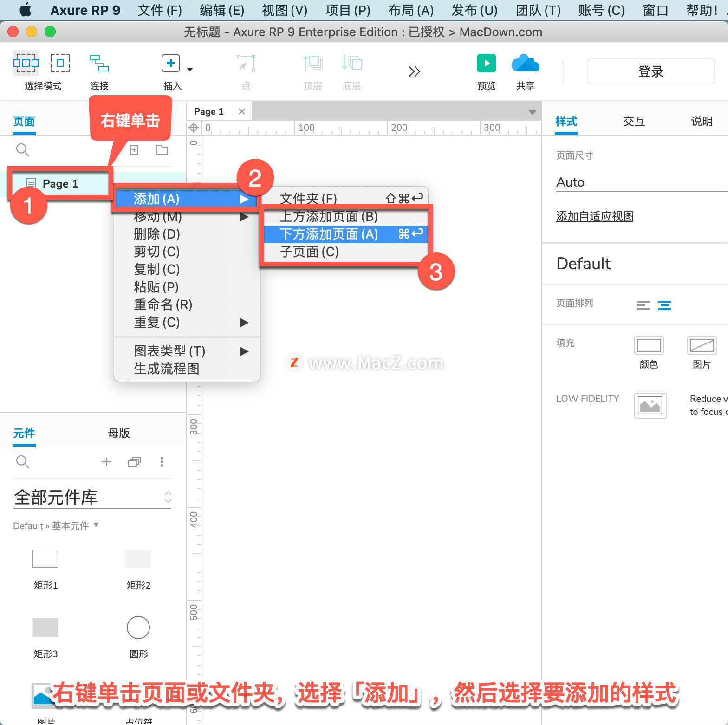728x725 pixels.
Task: Open the Publish menu
Action: tap(474, 10)
